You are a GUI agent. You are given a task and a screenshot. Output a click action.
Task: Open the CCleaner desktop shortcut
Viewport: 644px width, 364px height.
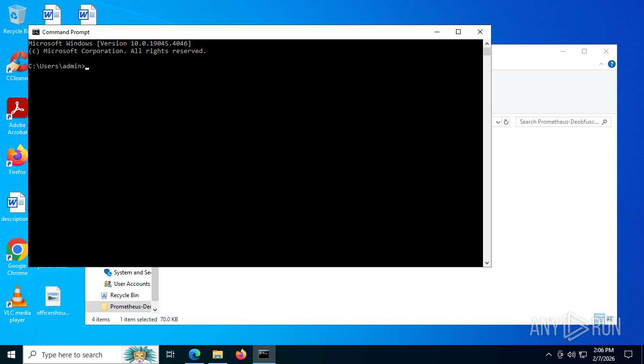[x=17, y=66]
